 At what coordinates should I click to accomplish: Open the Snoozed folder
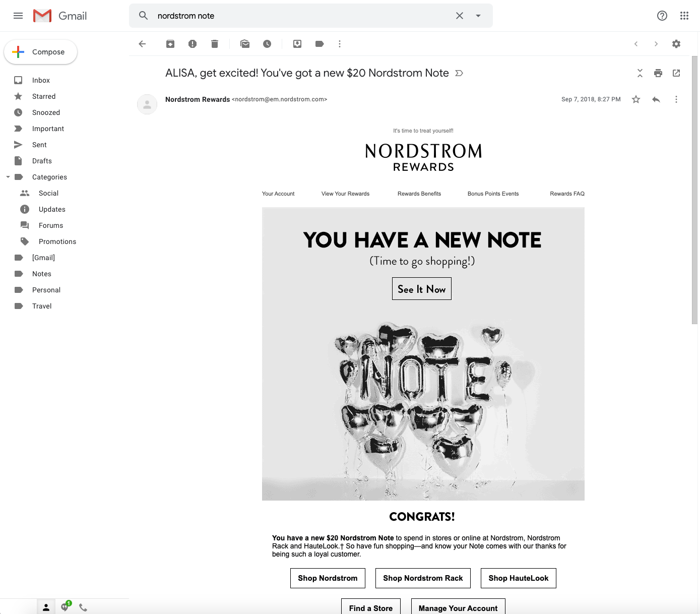coord(46,112)
